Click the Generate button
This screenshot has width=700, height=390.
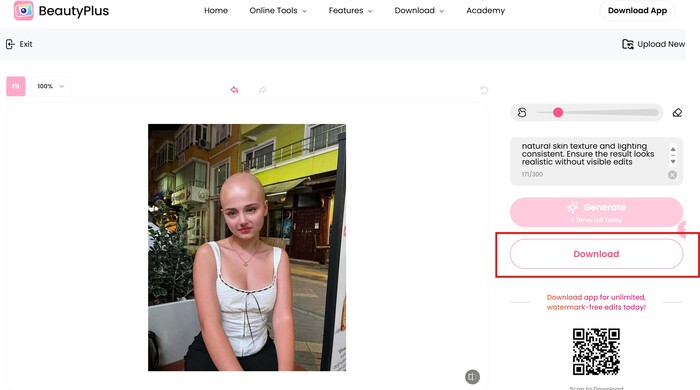pyautogui.click(x=596, y=212)
